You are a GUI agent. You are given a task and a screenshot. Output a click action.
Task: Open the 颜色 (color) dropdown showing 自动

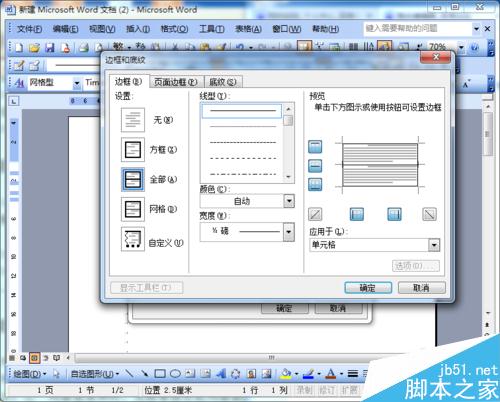[289, 201]
